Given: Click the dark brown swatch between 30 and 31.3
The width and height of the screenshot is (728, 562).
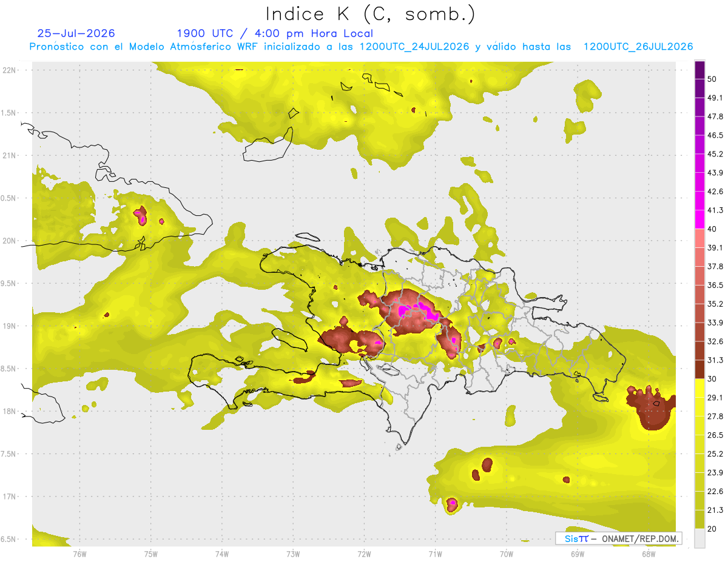Looking at the screenshot, I should [699, 369].
